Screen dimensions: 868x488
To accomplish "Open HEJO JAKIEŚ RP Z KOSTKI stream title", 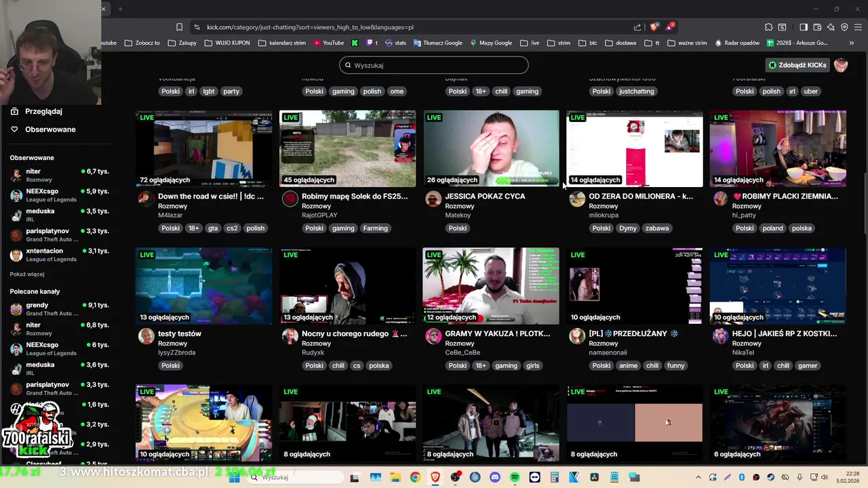I will pyautogui.click(x=785, y=333).
